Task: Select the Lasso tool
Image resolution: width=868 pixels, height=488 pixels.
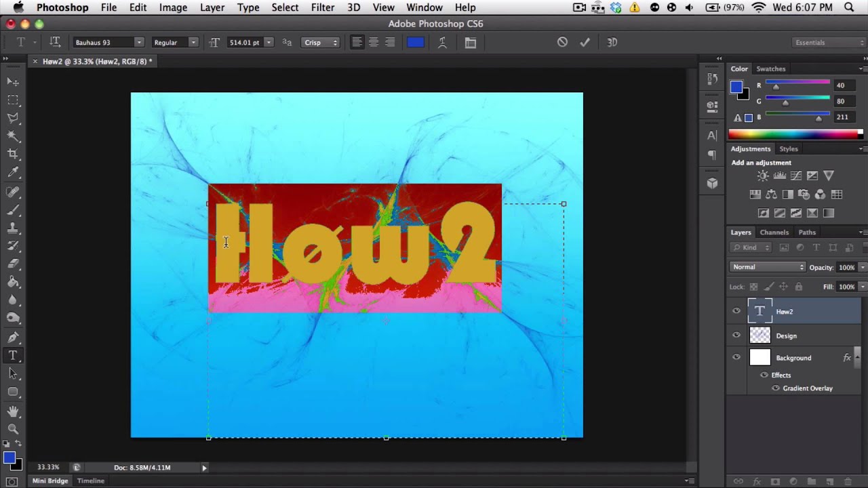Action: [x=13, y=118]
